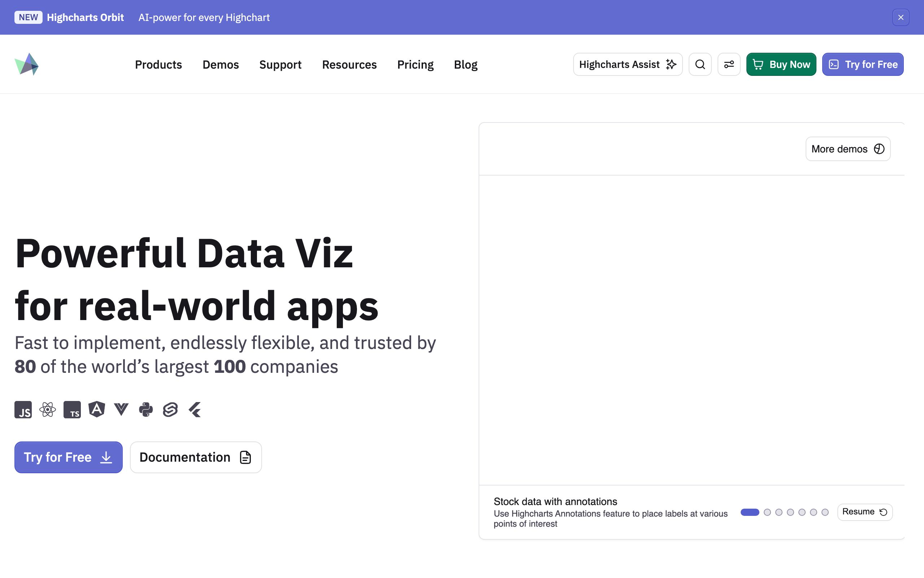Click Try for Free in navbar
Viewport: 924px width, 578px height.
point(863,64)
